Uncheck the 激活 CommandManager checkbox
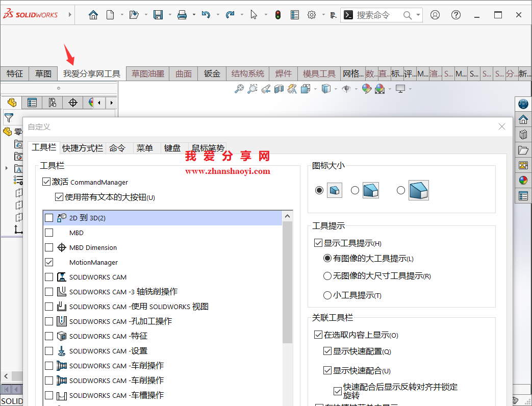532x406 pixels. 45,182
